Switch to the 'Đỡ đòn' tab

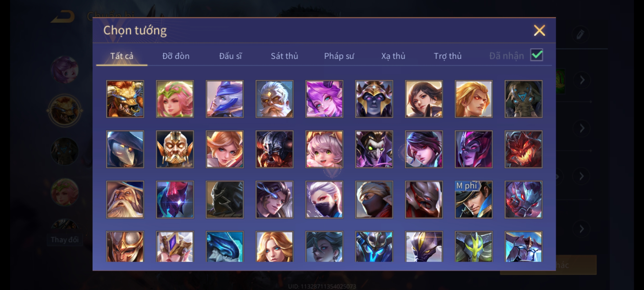tap(176, 56)
